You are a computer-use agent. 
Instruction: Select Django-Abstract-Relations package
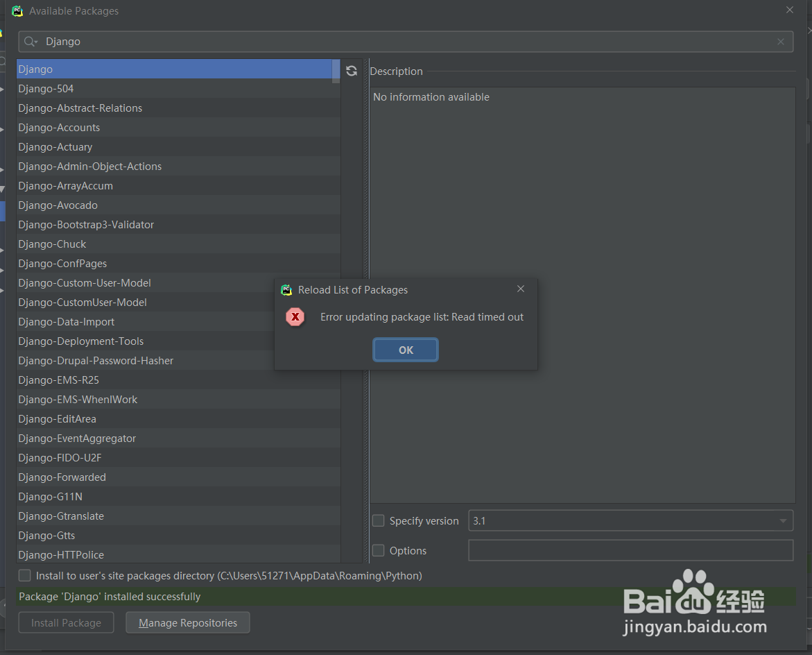pos(178,108)
